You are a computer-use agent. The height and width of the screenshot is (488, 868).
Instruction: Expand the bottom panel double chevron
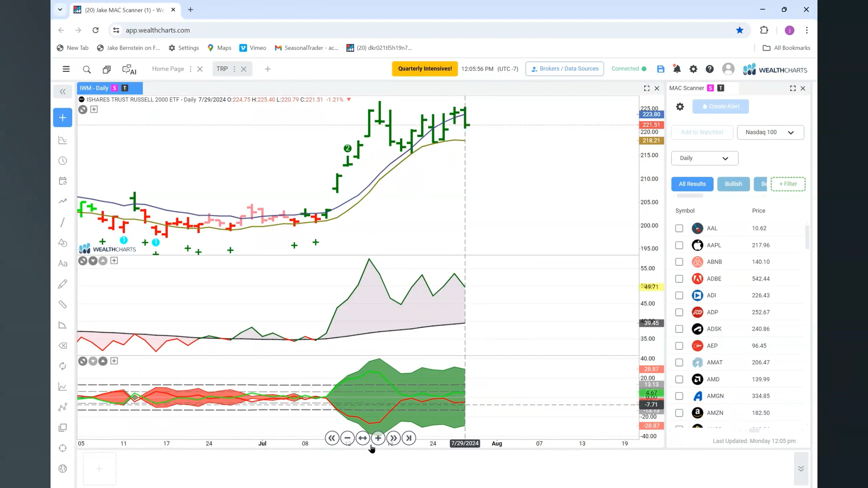tap(801, 469)
